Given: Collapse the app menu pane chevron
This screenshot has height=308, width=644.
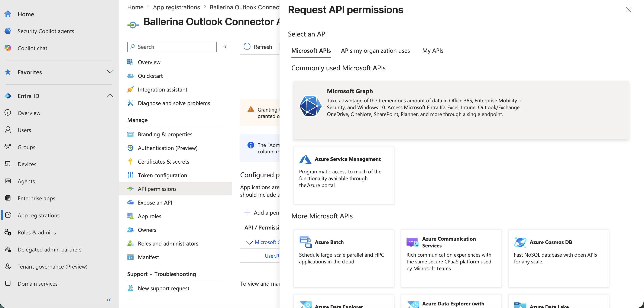Looking at the screenshot, I should pos(225,47).
